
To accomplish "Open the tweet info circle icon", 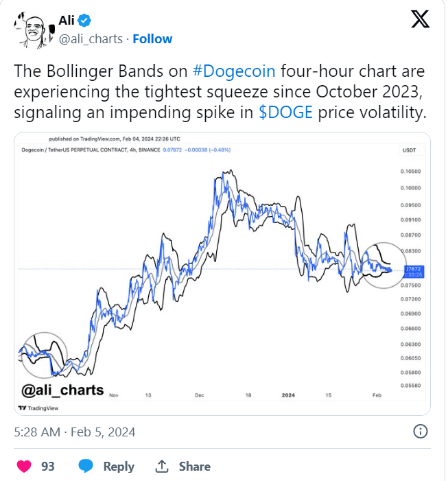I will (420, 432).
